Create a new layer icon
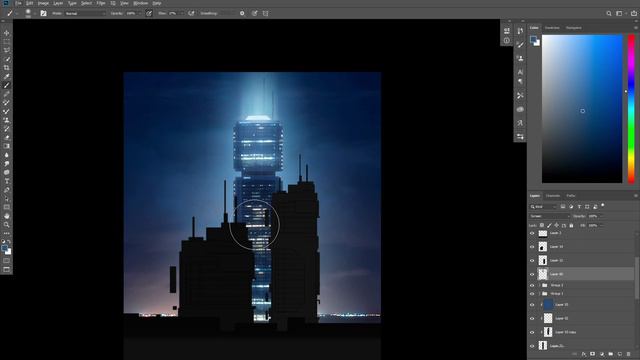 [620, 354]
